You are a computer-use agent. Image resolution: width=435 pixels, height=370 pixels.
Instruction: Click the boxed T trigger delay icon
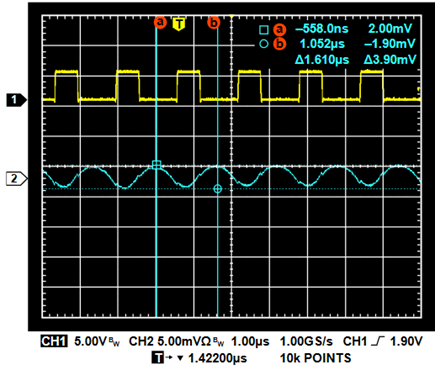coord(158,358)
